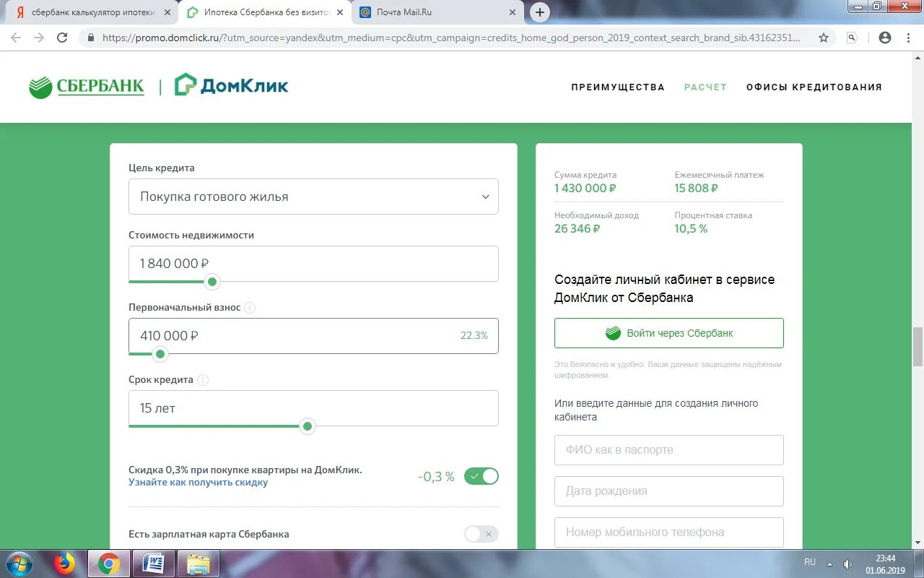The width and height of the screenshot is (924, 578).
Task: Click browser back arrow
Action: (16, 38)
